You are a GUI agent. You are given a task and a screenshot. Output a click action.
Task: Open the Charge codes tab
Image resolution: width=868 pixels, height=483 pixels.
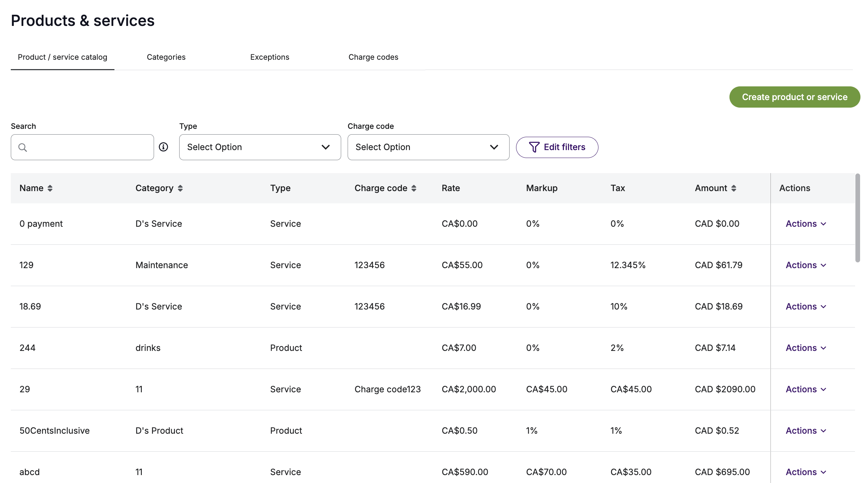click(373, 57)
